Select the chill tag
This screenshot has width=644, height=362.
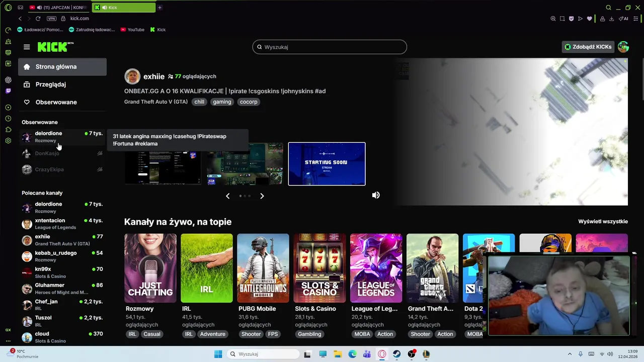coord(199,102)
